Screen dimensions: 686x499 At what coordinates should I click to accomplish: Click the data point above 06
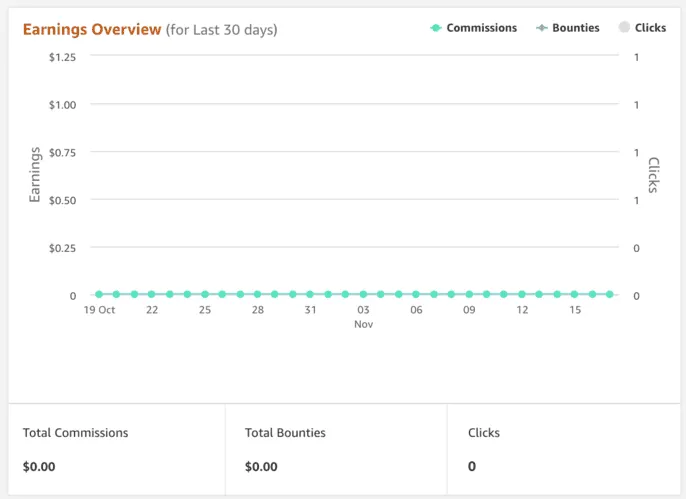[416, 294]
